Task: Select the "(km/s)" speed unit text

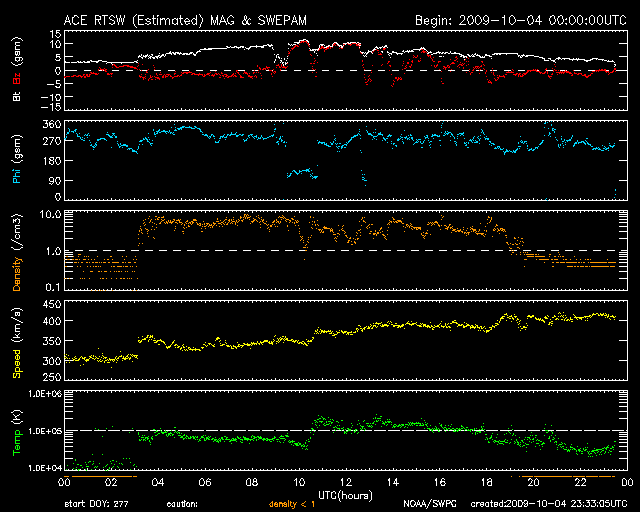Action: tap(17, 326)
